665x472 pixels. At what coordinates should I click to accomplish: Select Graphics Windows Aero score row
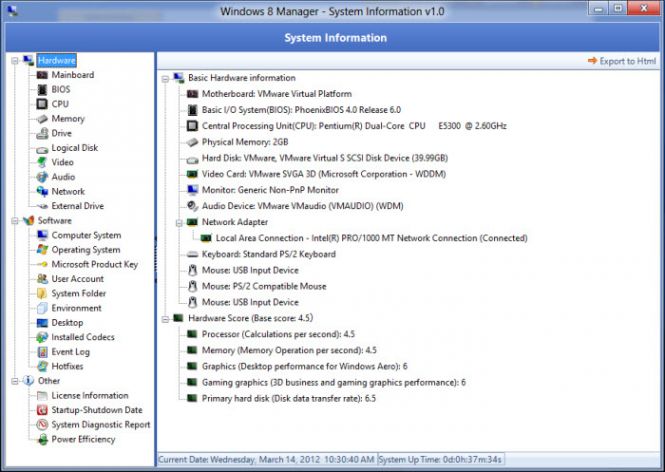(x=305, y=366)
